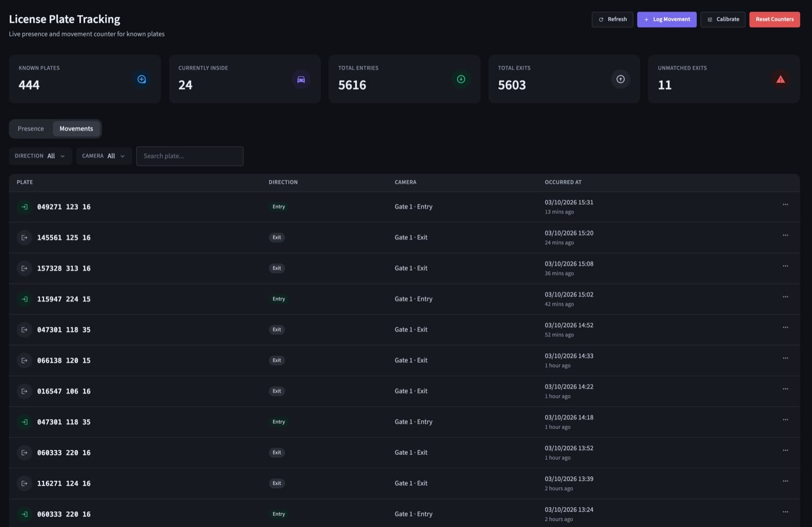Click the Total Exits up-arrow icon
The image size is (812, 527).
tap(620, 79)
